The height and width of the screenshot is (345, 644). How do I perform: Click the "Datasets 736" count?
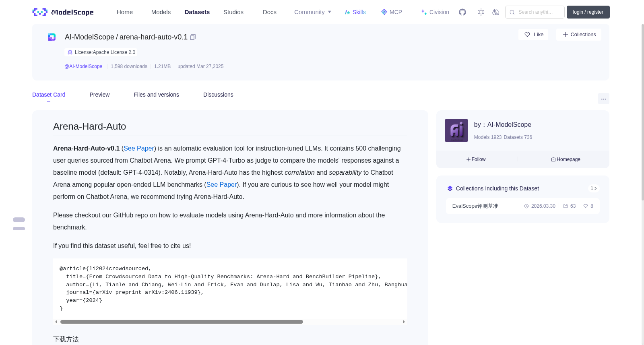(x=518, y=137)
